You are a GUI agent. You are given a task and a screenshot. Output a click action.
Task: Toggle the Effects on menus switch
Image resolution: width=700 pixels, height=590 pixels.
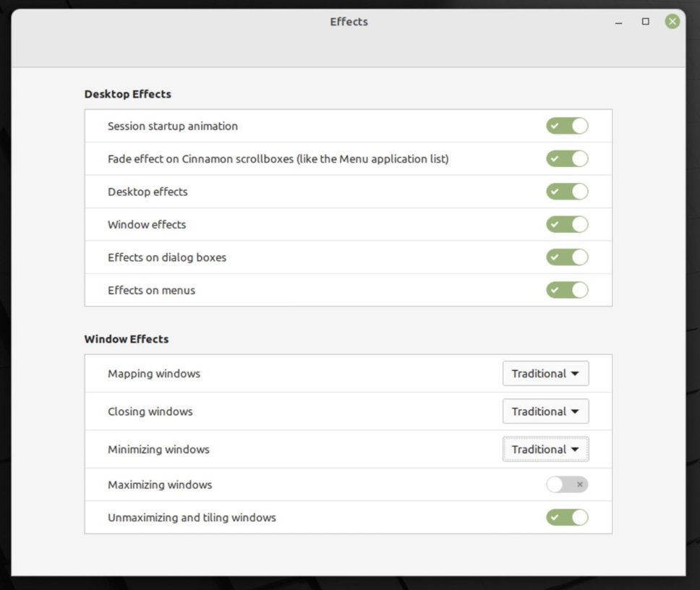[567, 291]
